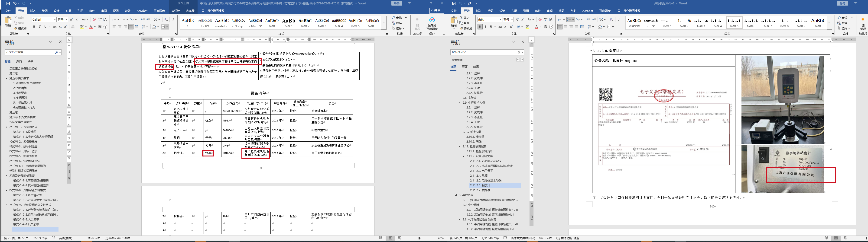This screenshot has height=242, width=868.
Task: Toggle italic in right Word window
Action: [x=485, y=27]
